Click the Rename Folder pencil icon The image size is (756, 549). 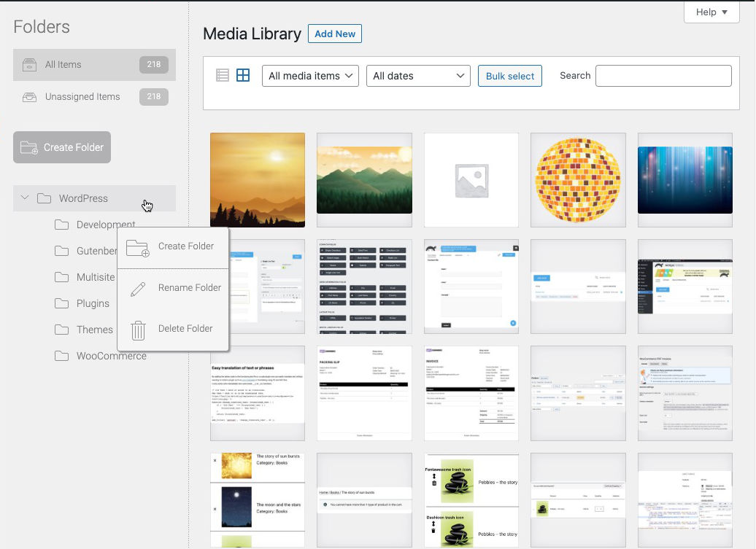coord(138,287)
